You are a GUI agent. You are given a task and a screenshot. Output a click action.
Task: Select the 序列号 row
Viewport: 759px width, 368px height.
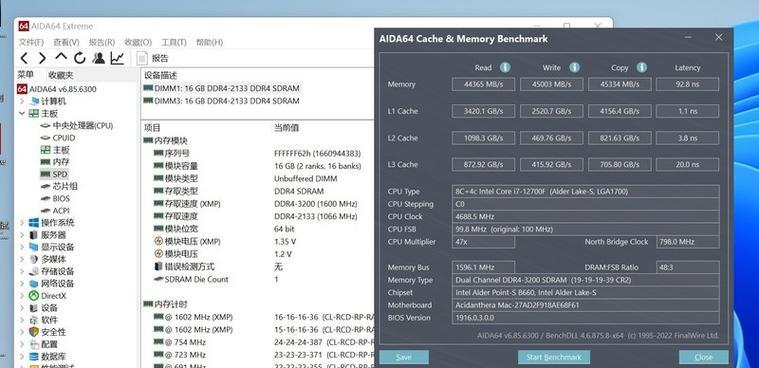[258, 153]
